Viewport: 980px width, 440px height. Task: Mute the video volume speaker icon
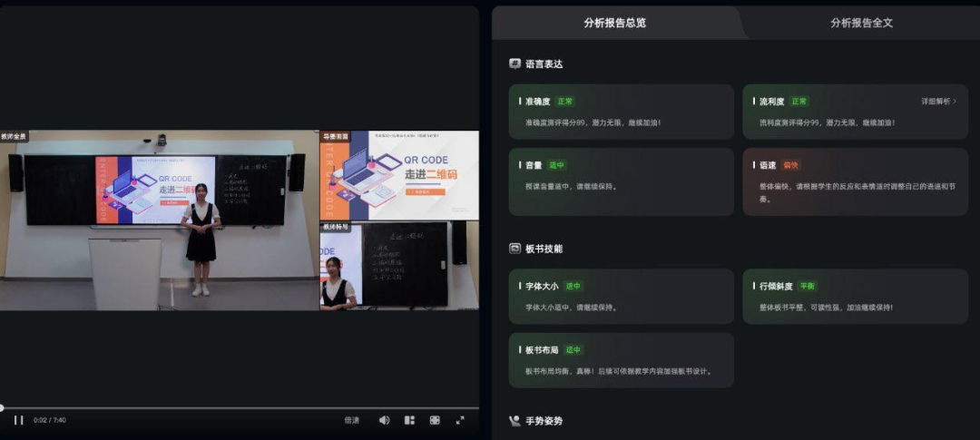tap(385, 420)
